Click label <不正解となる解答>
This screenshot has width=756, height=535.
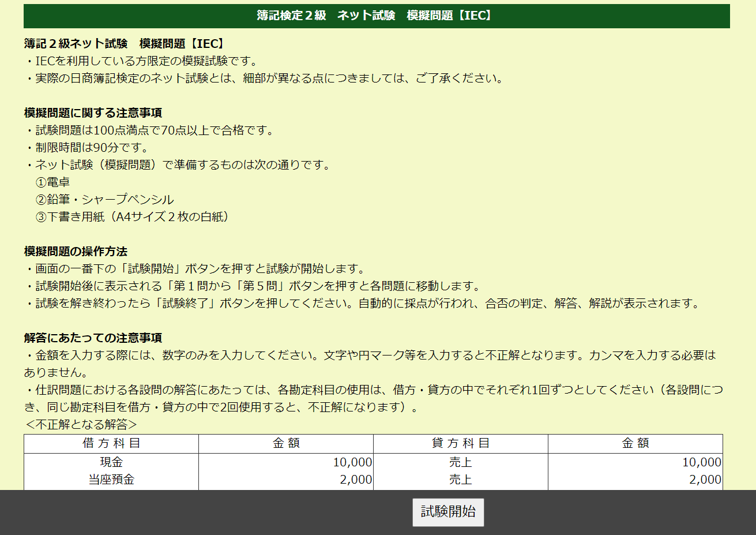click(x=81, y=425)
